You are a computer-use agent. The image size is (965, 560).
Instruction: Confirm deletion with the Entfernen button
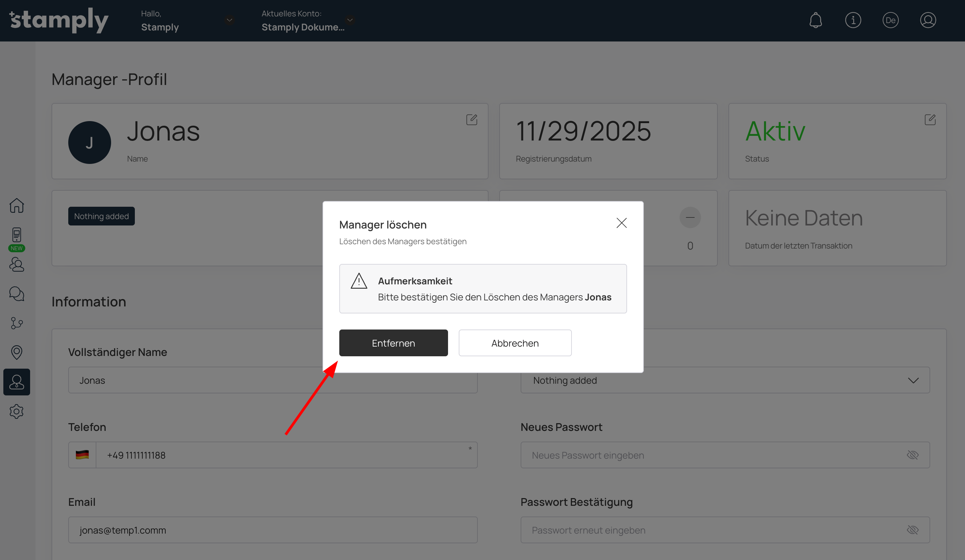[393, 343]
